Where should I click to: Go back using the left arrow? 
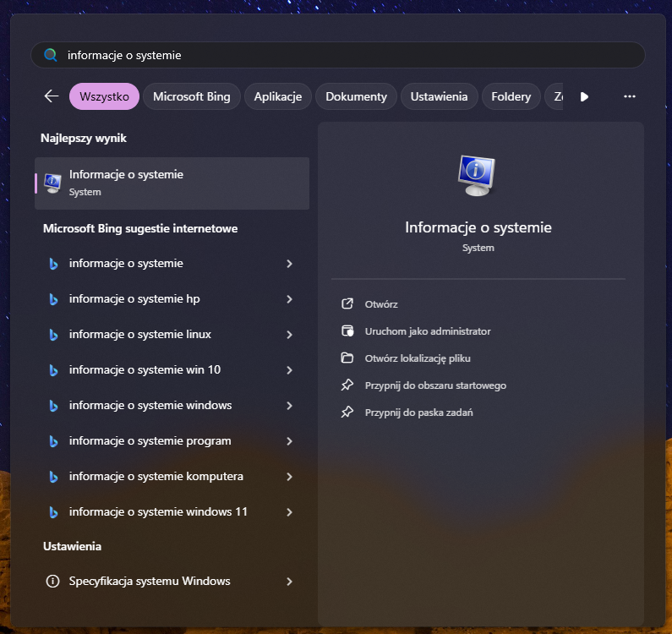click(52, 96)
